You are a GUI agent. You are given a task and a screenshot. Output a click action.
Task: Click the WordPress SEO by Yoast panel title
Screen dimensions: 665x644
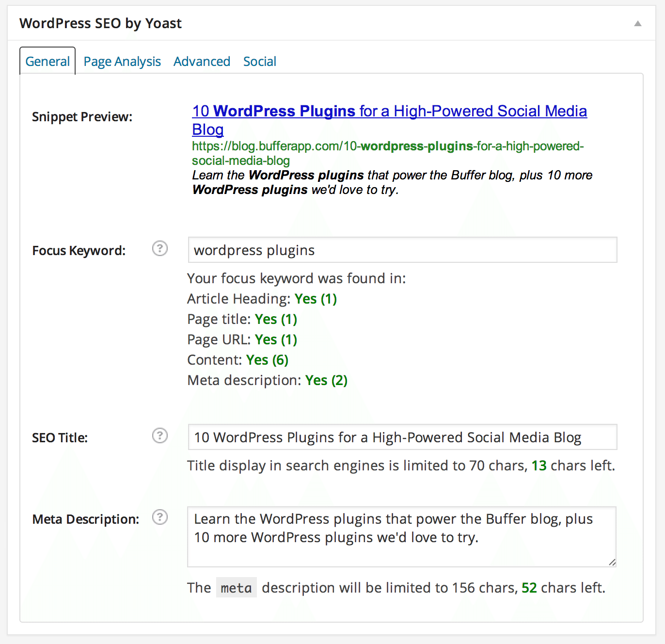point(100,23)
